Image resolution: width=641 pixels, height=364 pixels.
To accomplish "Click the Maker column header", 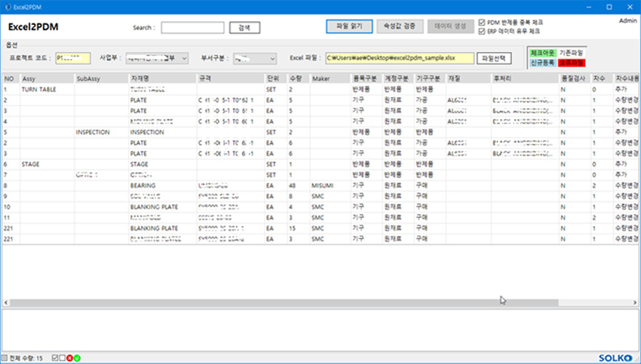I will click(x=329, y=78).
